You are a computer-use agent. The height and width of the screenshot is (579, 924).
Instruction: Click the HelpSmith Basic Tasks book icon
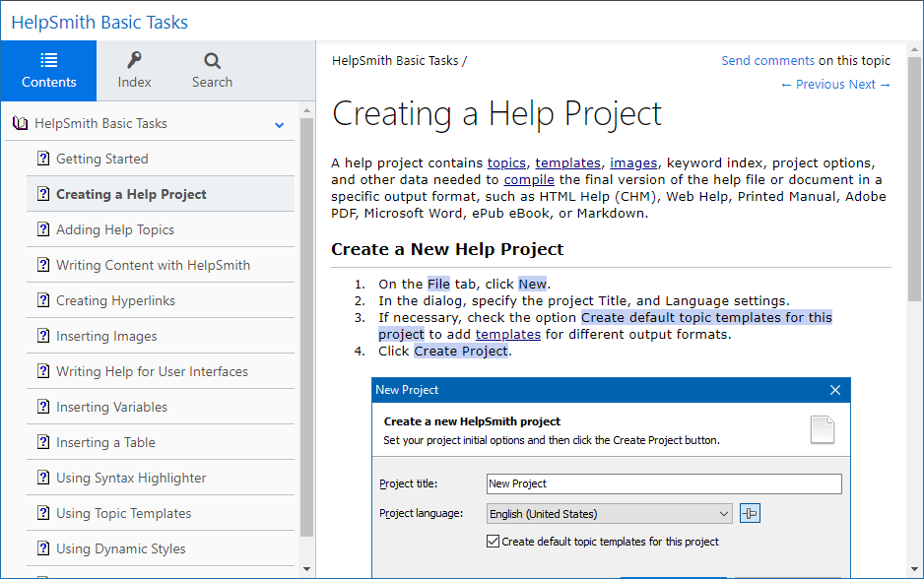(20, 123)
